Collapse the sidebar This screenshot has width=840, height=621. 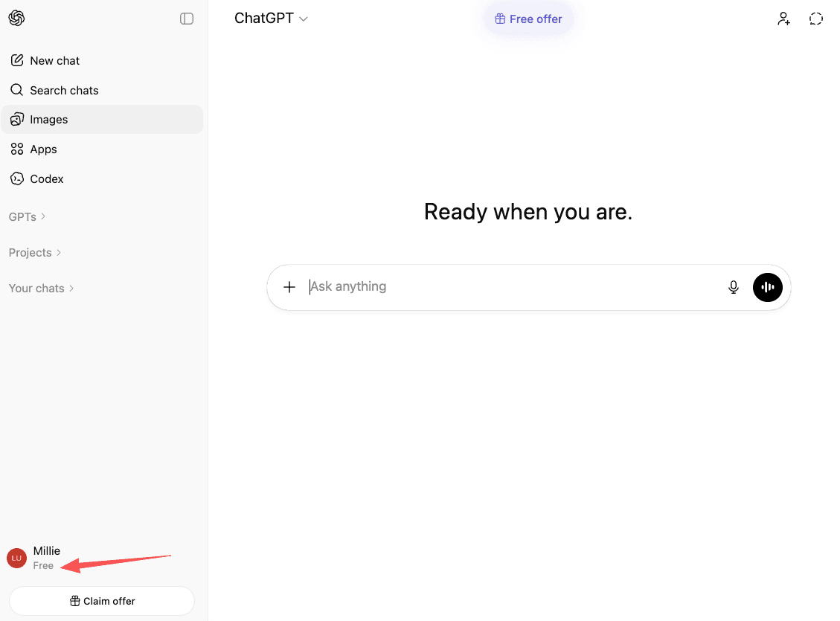186,18
